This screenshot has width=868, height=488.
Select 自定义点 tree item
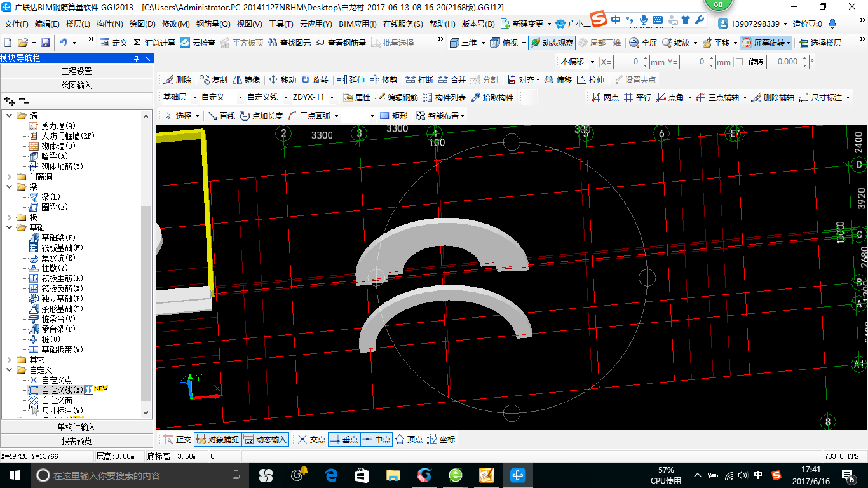click(57, 380)
